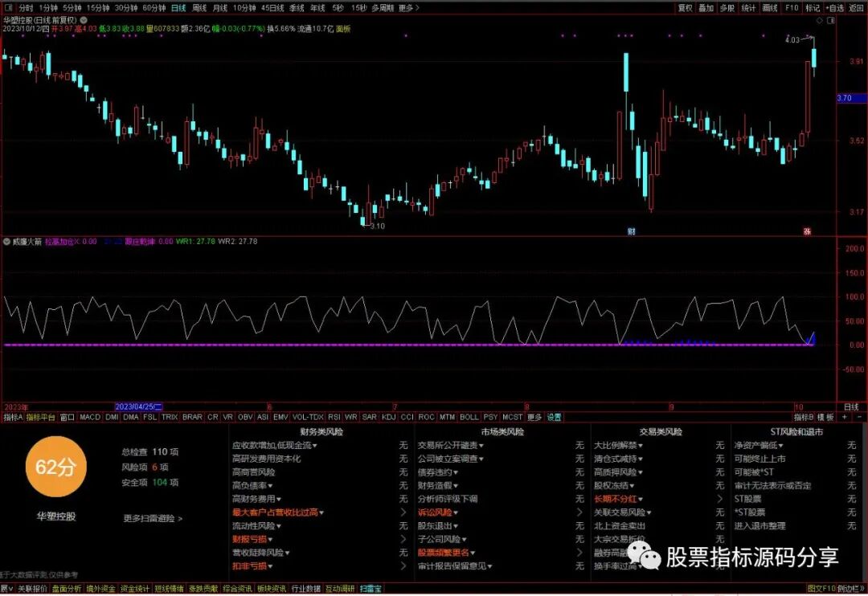
Task: Switch to the 60分钟 chart period
Action: (154, 8)
